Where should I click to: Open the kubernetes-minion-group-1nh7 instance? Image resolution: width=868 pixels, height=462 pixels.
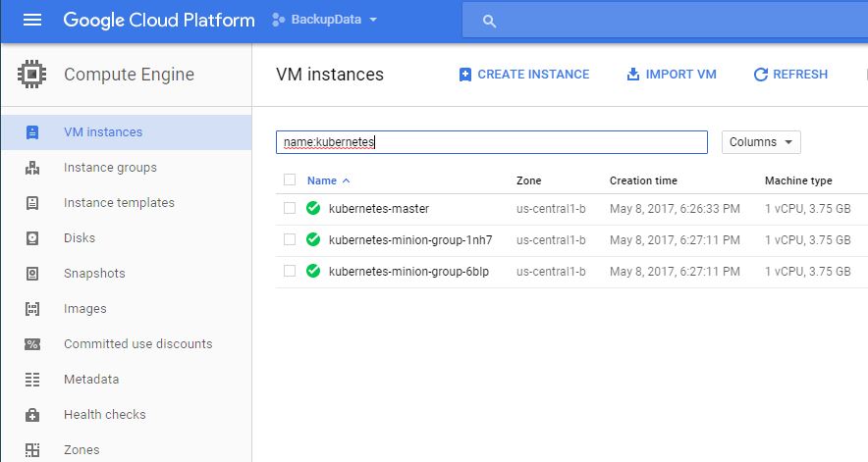point(410,240)
